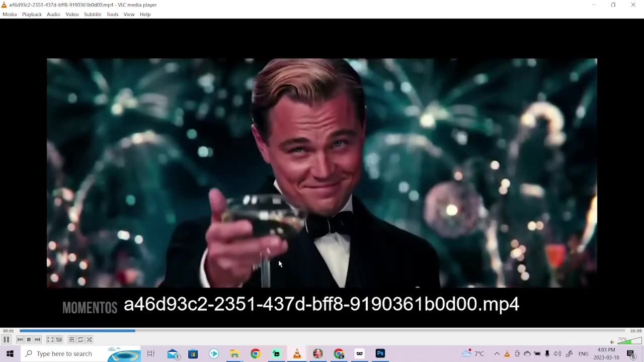
Task: Open Meet Now from the system tray
Action: (517, 353)
